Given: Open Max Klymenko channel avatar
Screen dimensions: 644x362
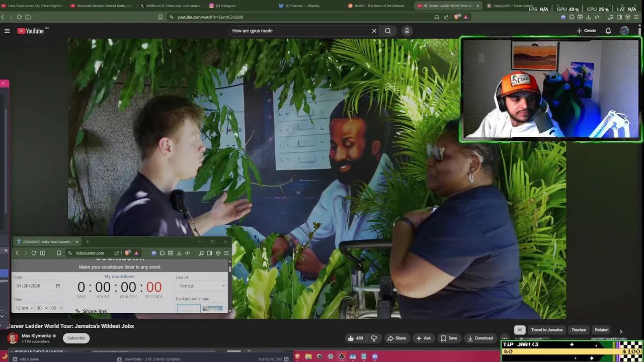Looking at the screenshot, I should click(x=13, y=338).
